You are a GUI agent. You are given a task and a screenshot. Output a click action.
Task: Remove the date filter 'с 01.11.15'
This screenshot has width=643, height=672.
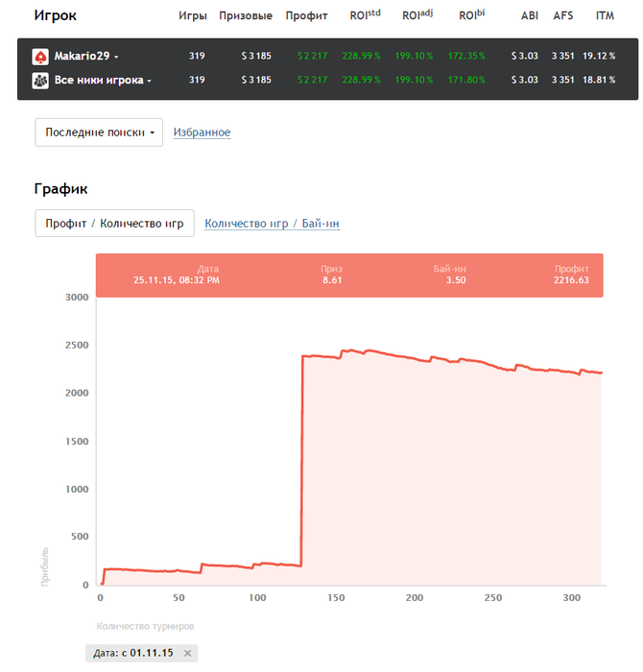(x=188, y=653)
